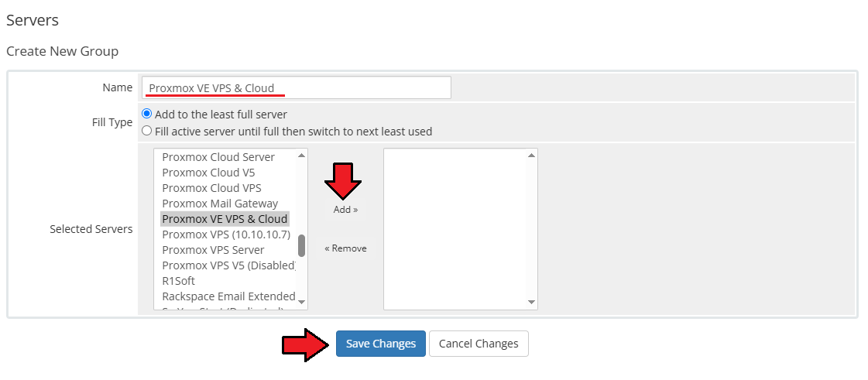This screenshot has height=380, width=868.
Task: Click up arrow of selected servers scrollbar
Action: tap(531, 155)
